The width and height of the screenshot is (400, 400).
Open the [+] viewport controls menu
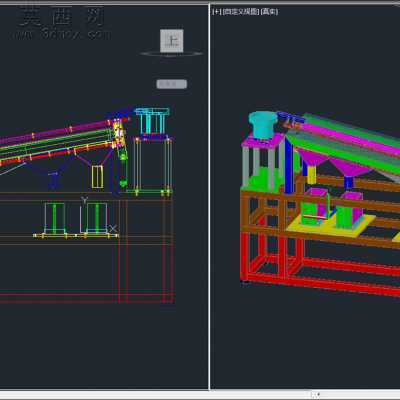click(x=217, y=12)
